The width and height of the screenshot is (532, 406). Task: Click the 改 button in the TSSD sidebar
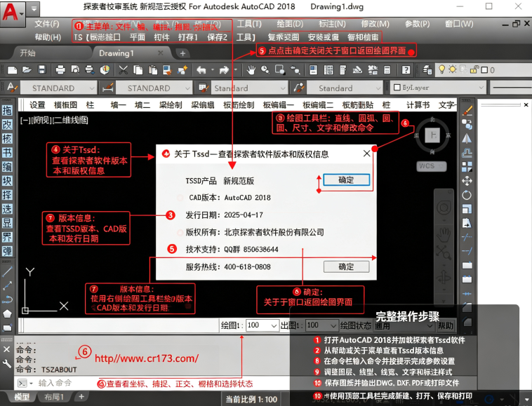point(7,125)
